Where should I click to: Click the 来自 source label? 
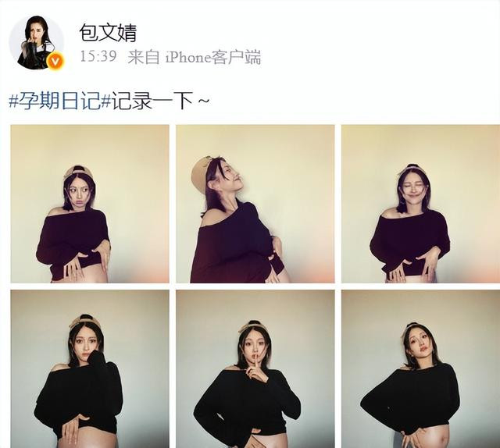point(143,57)
